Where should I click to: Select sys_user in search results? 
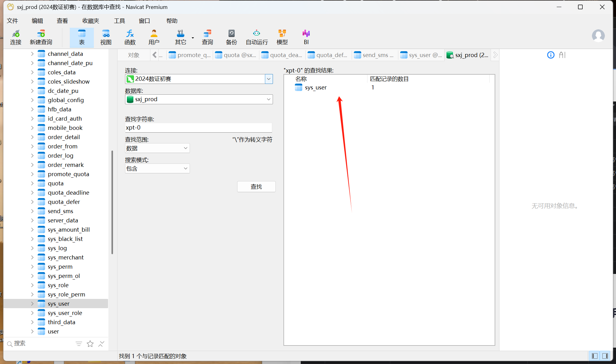[x=315, y=88]
